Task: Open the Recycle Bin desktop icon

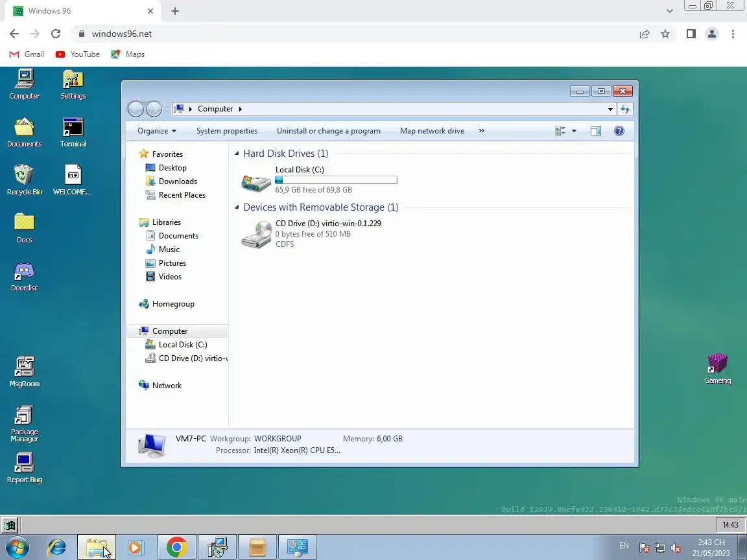Action: (x=24, y=180)
